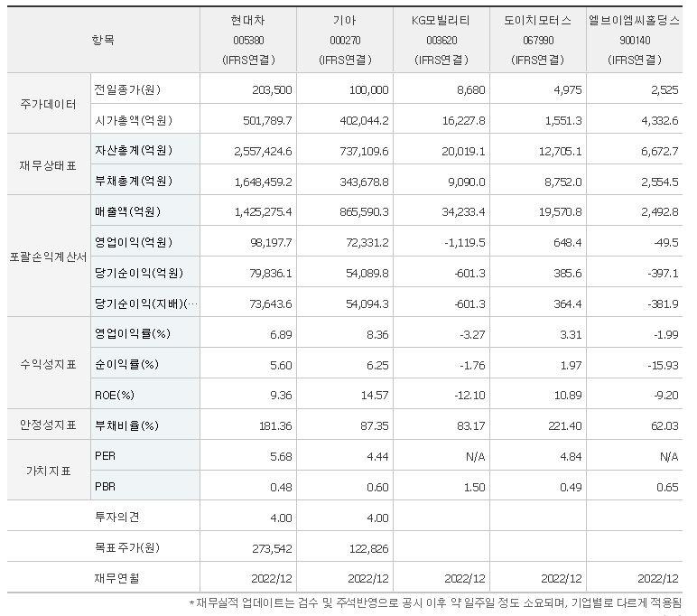Select 현대차 total liabilities 1,648,459.2
The width and height of the screenshot is (697, 616).
coord(263,182)
